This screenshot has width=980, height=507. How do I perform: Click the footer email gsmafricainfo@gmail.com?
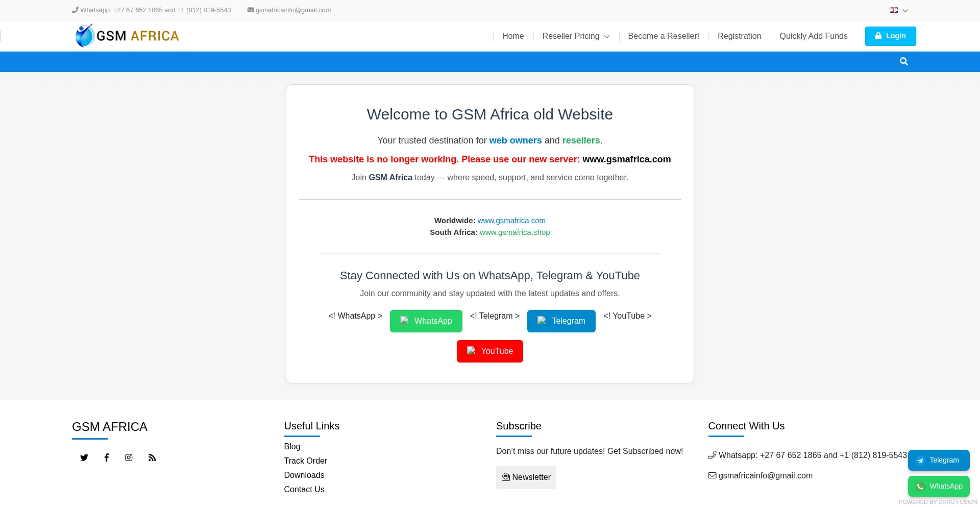point(765,476)
